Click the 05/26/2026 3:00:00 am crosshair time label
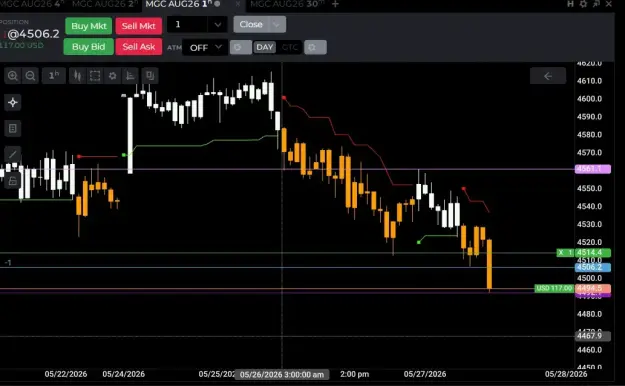Screen dimensions: 625x386 (x=282, y=374)
